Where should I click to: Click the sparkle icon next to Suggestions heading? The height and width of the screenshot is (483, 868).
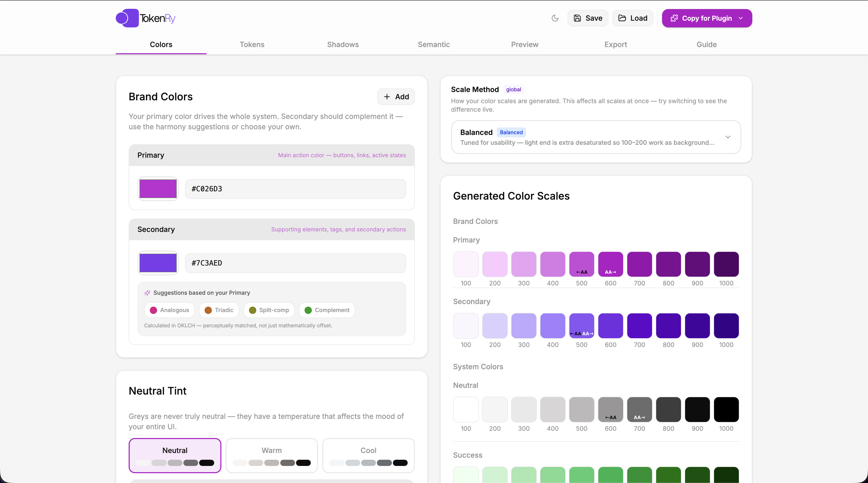[x=147, y=293]
